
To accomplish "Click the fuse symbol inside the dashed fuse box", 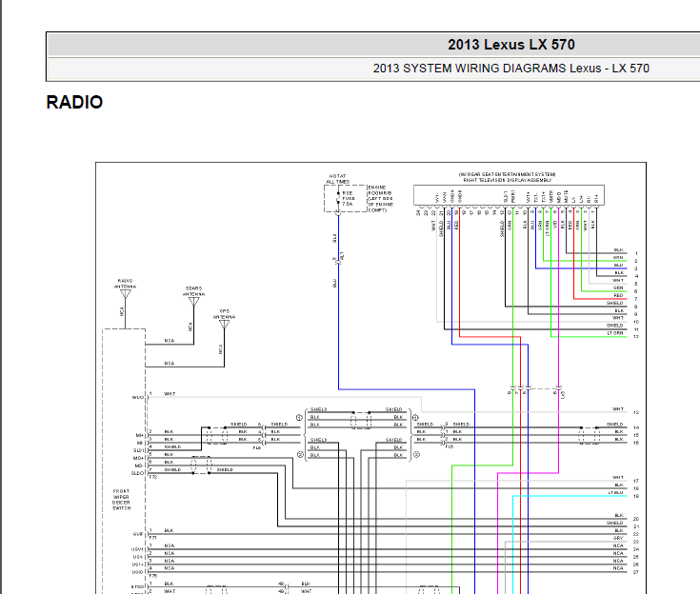I will tap(338, 198).
